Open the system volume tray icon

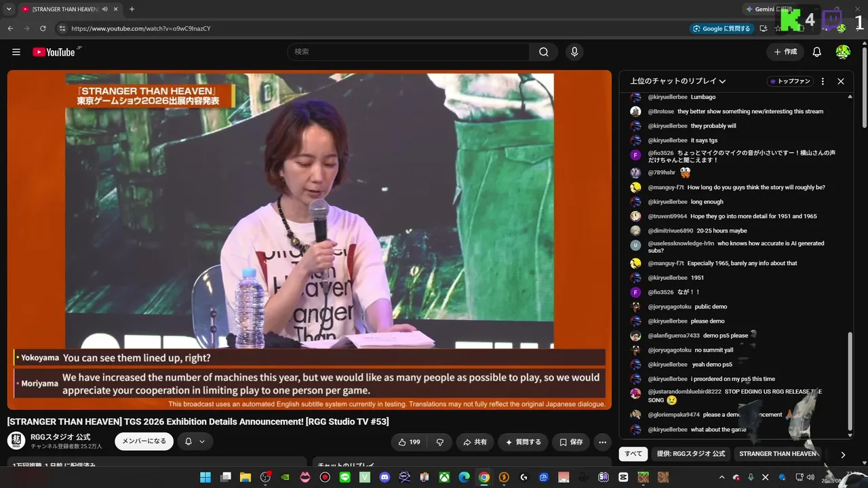click(810, 477)
